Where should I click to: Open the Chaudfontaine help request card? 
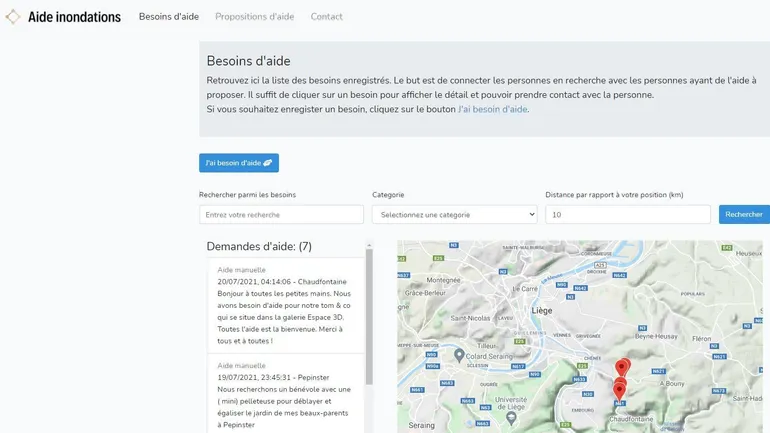(x=285, y=305)
